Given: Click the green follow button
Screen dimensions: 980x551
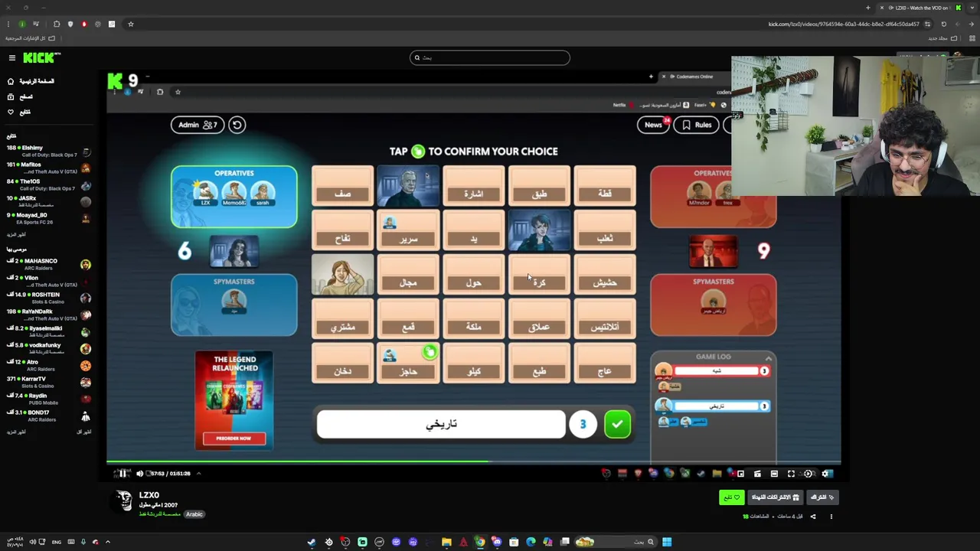Looking at the screenshot, I should [732, 497].
